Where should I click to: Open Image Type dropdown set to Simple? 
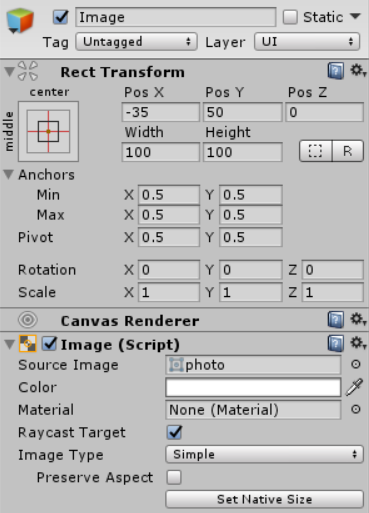coord(264,454)
